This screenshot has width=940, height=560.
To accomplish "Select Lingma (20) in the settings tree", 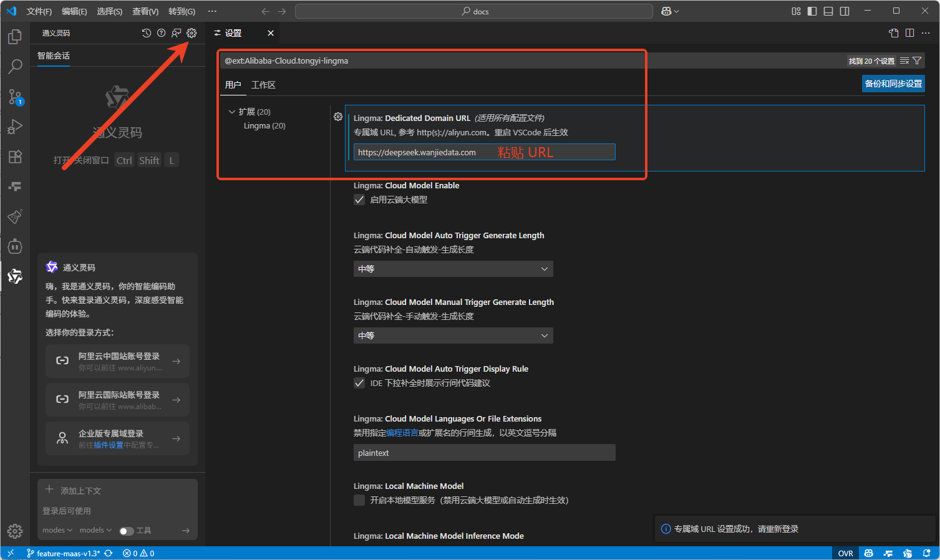I will tap(264, 125).
